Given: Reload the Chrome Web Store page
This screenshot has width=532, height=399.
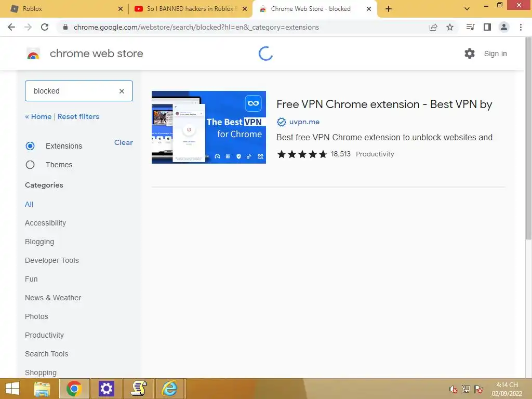Looking at the screenshot, I should (x=45, y=27).
